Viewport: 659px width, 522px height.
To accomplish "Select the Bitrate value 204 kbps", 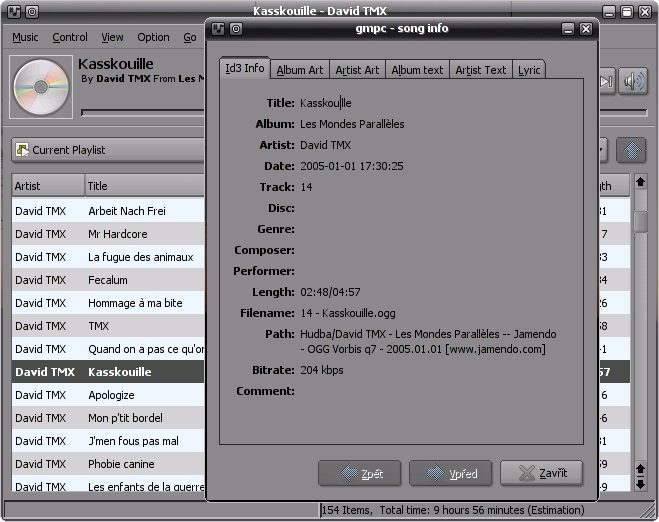I will click(x=322, y=370).
